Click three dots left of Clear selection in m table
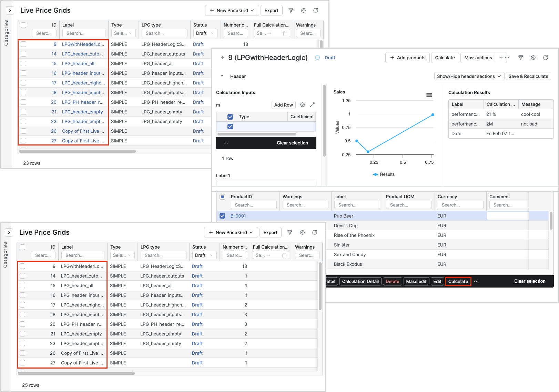Viewport: 559px width, 392px height. tap(226, 143)
